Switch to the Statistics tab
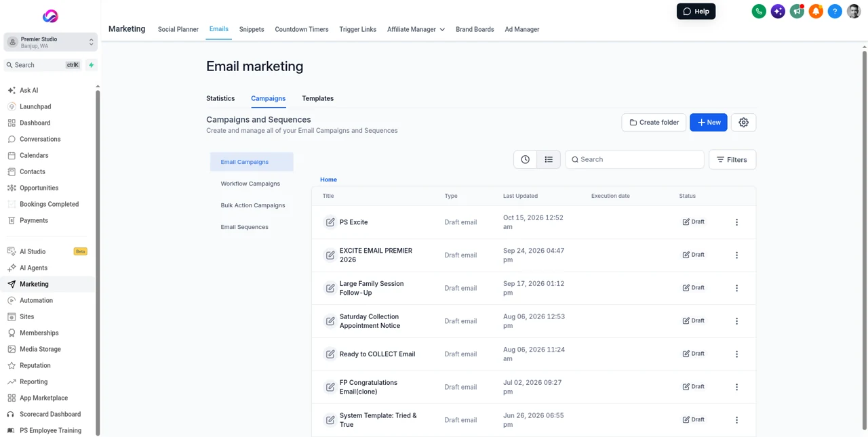This screenshot has width=868, height=437. click(220, 99)
